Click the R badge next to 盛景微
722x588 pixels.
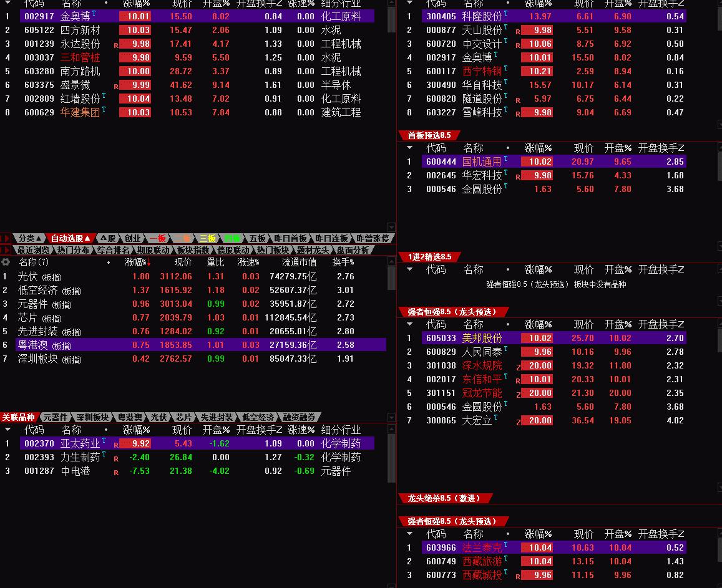point(116,86)
